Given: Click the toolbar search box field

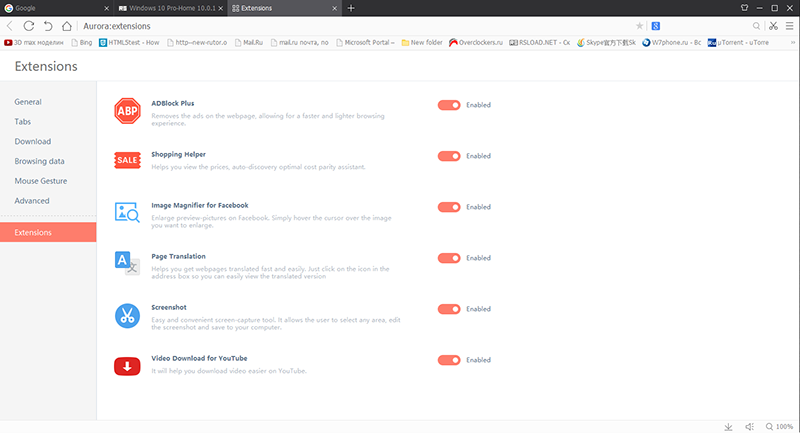Looking at the screenshot, I should click(x=706, y=26).
